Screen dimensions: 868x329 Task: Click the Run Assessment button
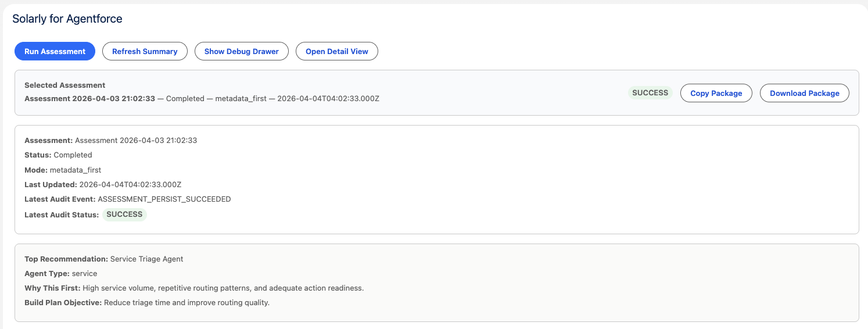[55, 51]
